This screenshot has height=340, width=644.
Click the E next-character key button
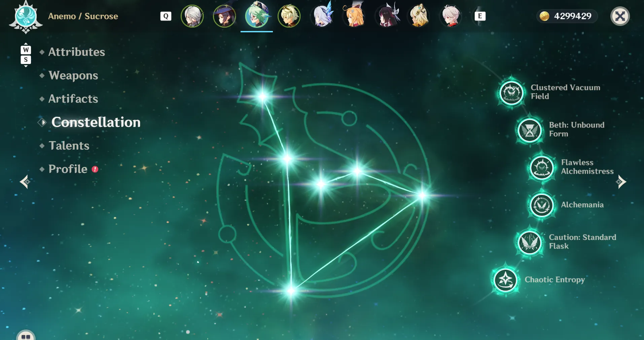480,16
